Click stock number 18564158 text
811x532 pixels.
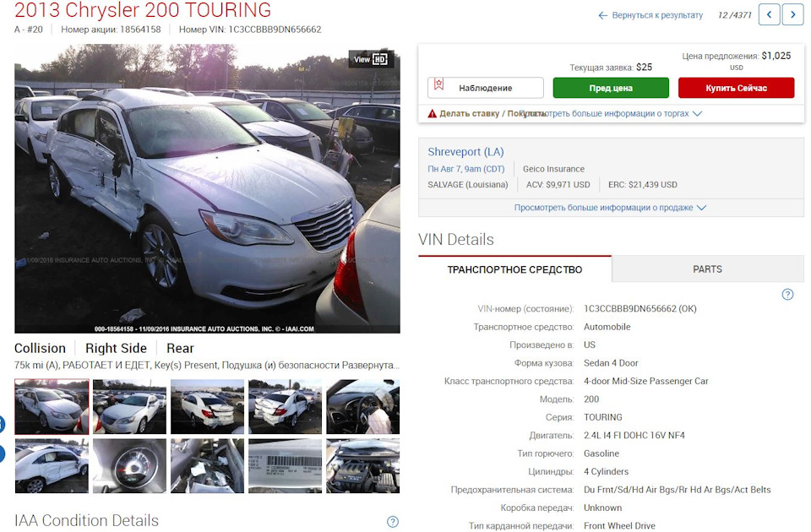(140, 30)
